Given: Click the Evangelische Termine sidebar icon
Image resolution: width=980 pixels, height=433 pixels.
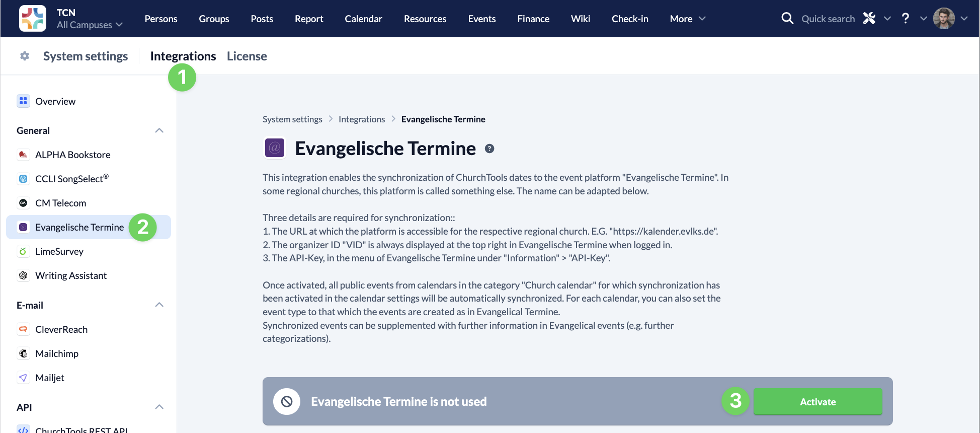Looking at the screenshot, I should [23, 227].
